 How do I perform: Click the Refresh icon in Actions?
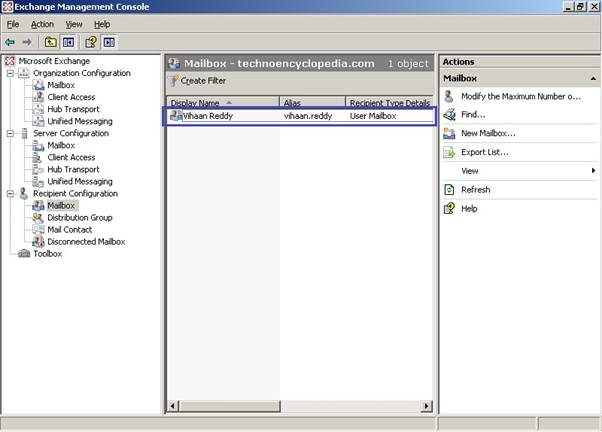449,190
